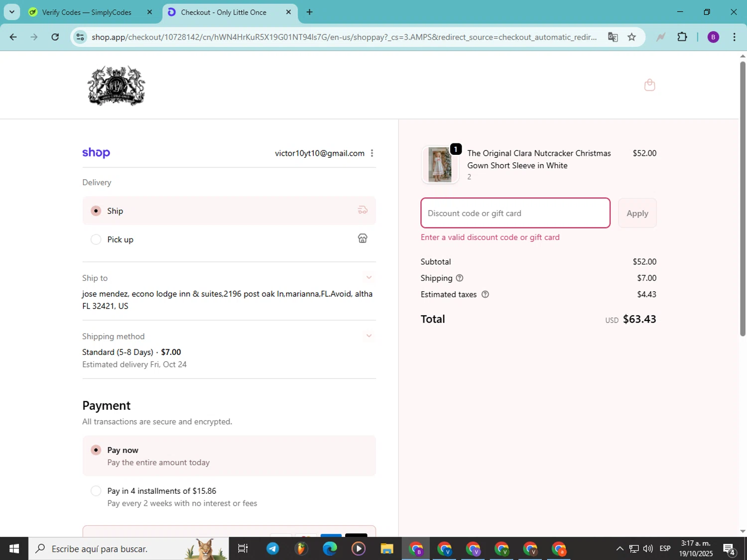The height and width of the screenshot is (560, 747).
Task: Open FL Studio fruit icon in taskbar
Action: [301, 549]
